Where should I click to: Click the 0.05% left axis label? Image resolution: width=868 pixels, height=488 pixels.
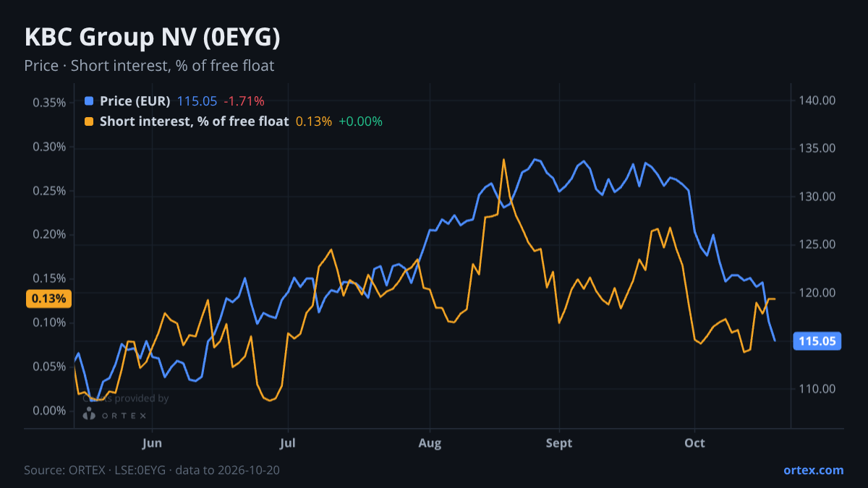49,367
